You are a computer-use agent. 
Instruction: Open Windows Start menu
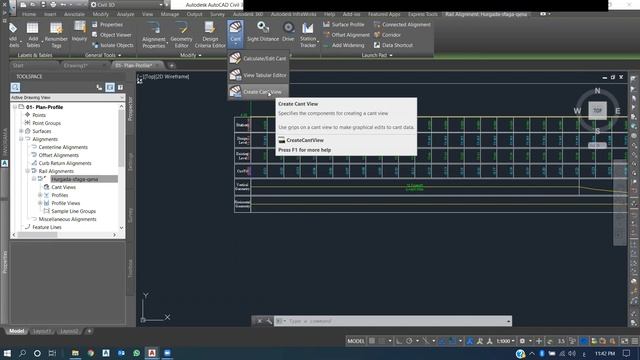pos(7,353)
